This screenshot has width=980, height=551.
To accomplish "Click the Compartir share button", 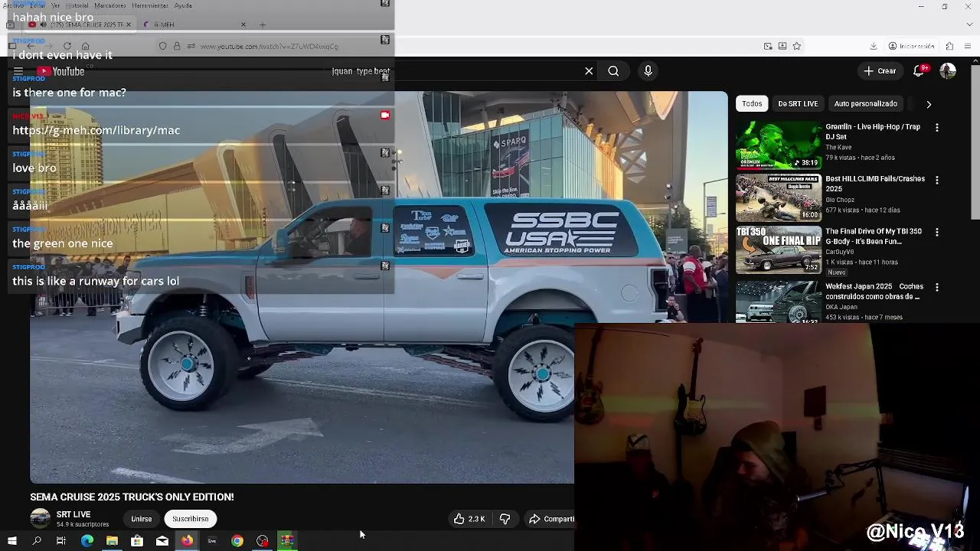I will coord(551,519).
